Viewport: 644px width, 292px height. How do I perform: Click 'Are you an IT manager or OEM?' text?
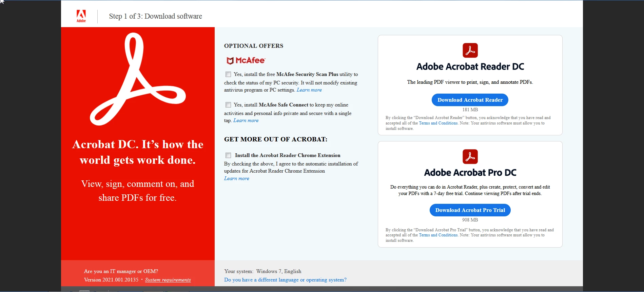[x=121, y=271]
